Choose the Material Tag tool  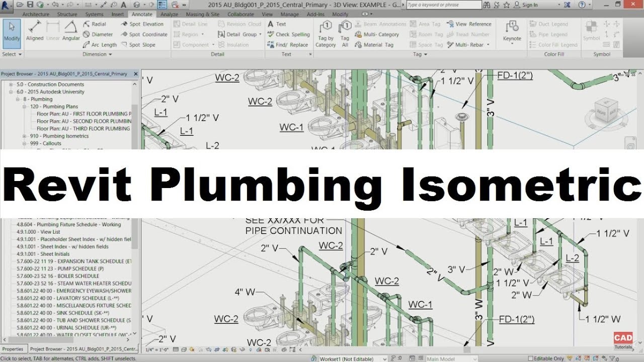(x=374, y=45)
